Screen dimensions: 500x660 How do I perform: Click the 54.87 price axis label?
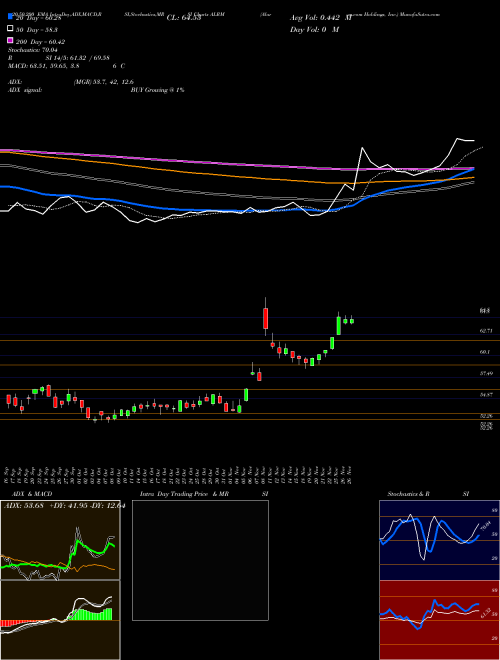pyautogui.click(x=486, y=395)
